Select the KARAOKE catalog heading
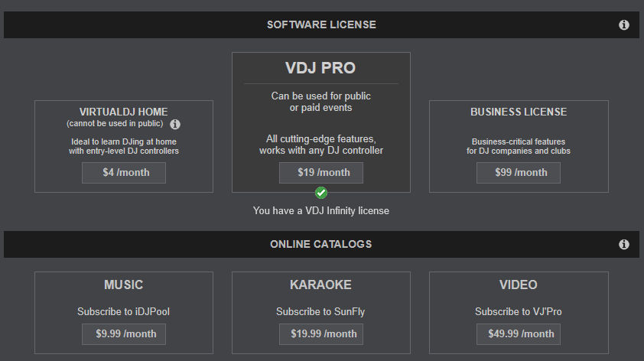The image size is (644, 361). click(x=321, y=285)
